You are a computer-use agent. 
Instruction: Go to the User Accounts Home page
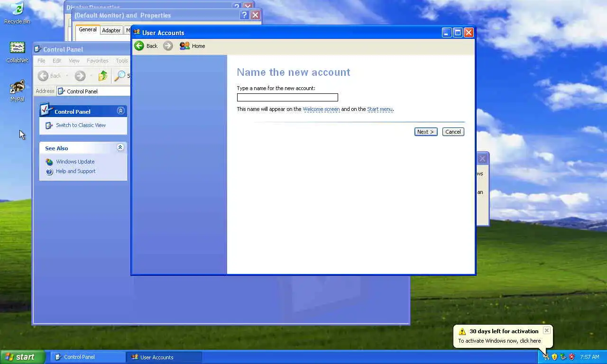tap(192, 46)
